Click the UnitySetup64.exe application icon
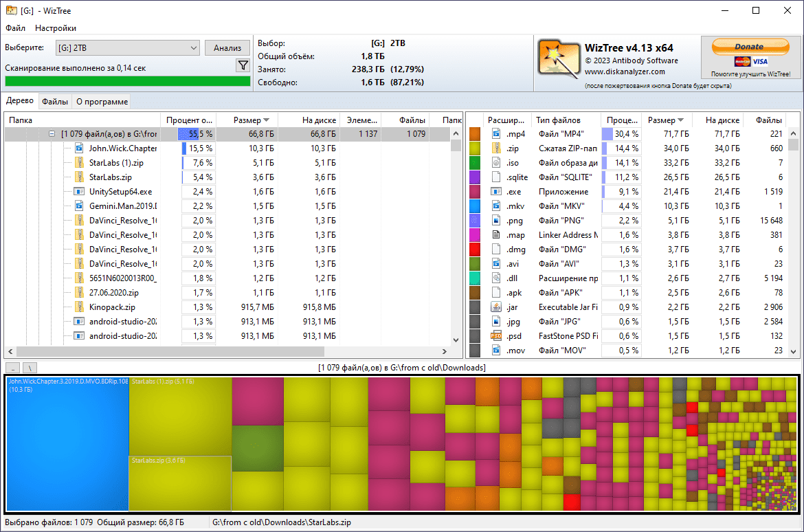Image resolution: width=804 pixels, height=532 pixels. point(79,191)
